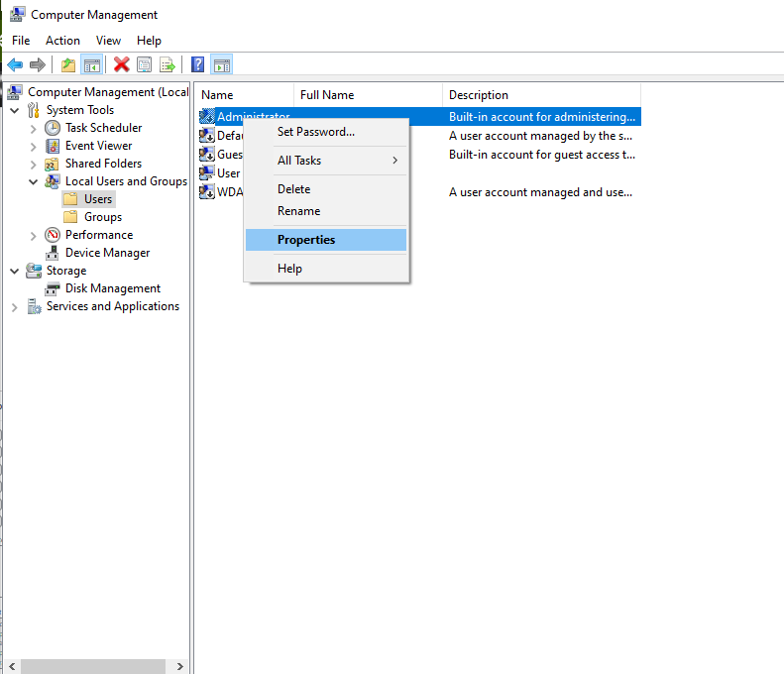Click the Properties sheet toolbar icon
This screenshot has height=674, width=784.
[x=145, y=64]
